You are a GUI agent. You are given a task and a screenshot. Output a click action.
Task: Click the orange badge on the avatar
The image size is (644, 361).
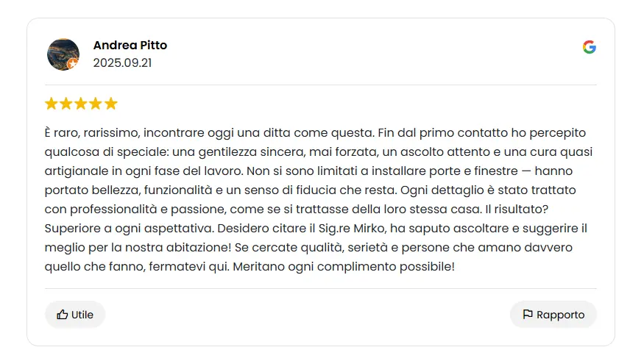(73, 63)
